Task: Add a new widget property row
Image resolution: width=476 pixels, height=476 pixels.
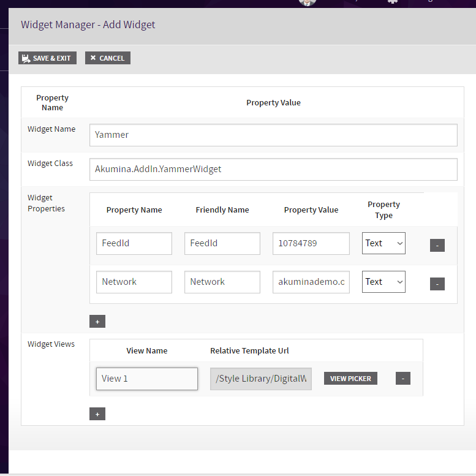Action: click(x=97, y=322)
